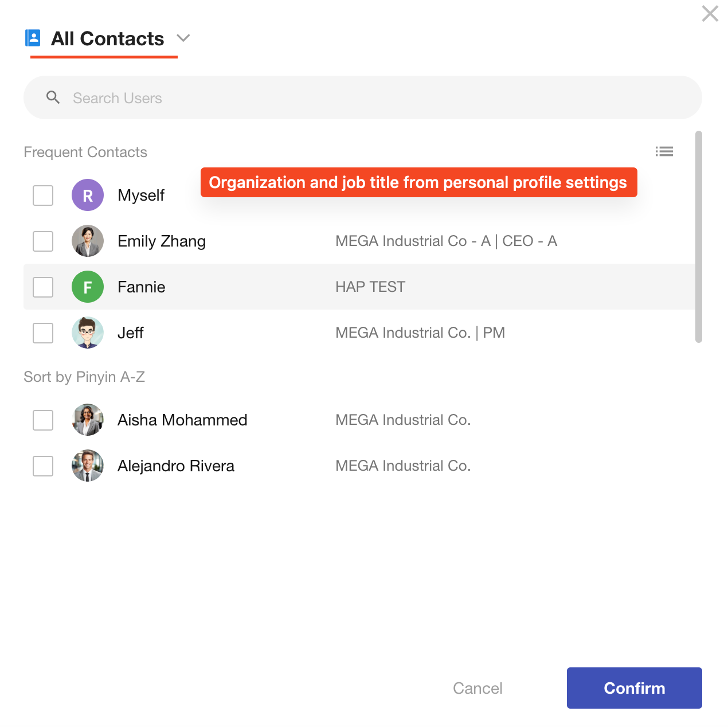Click Fannie's green F avatar
The image size is (728, 727).
[88, 287]
